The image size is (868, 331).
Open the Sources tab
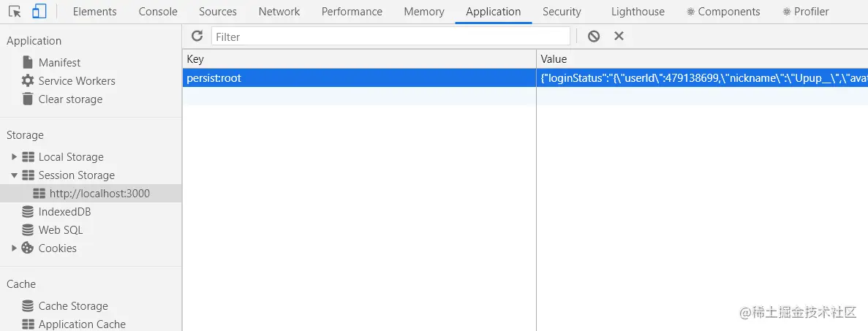pyautogui.click(x=218, y=12)
